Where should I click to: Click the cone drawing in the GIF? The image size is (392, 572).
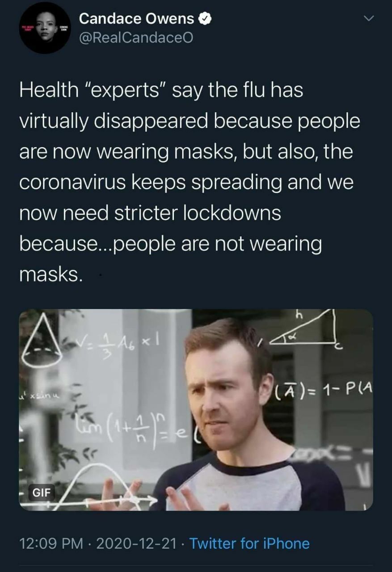(x=41, y=340)
